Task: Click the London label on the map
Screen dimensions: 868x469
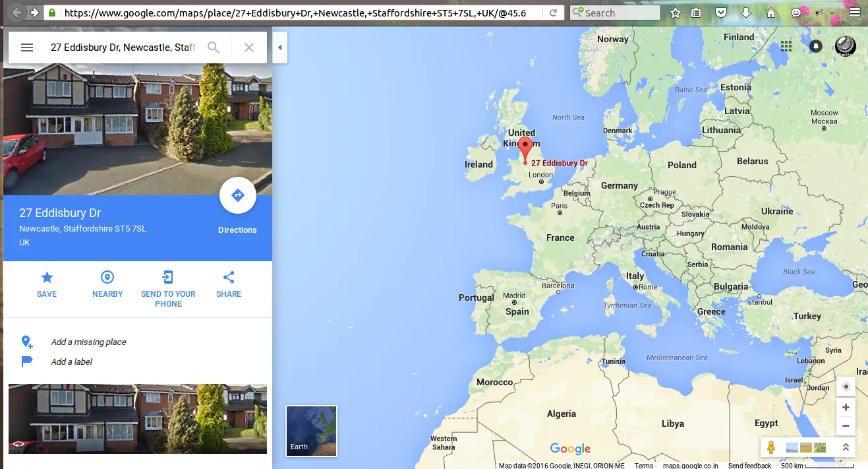Action: pos(541,175)
